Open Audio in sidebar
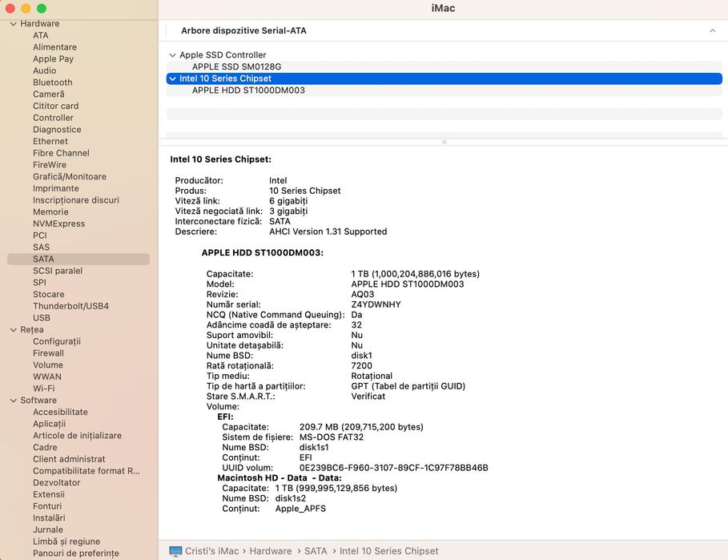The height and width of the screenshot is (560, 728). point(44,71)
